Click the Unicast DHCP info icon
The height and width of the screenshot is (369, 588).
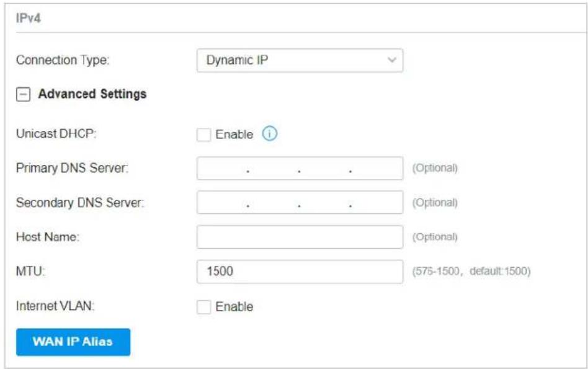(x=270, y=133)
